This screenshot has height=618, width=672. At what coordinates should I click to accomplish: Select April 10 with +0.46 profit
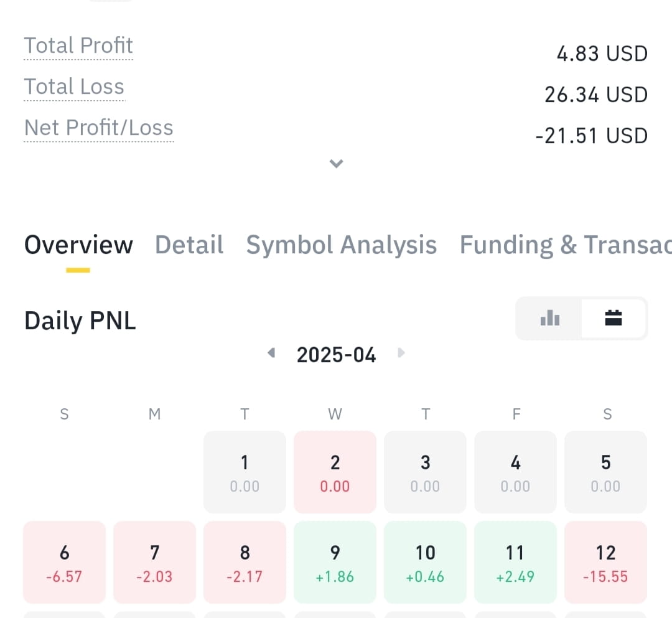pyautogui.click(x=425, y=563)
